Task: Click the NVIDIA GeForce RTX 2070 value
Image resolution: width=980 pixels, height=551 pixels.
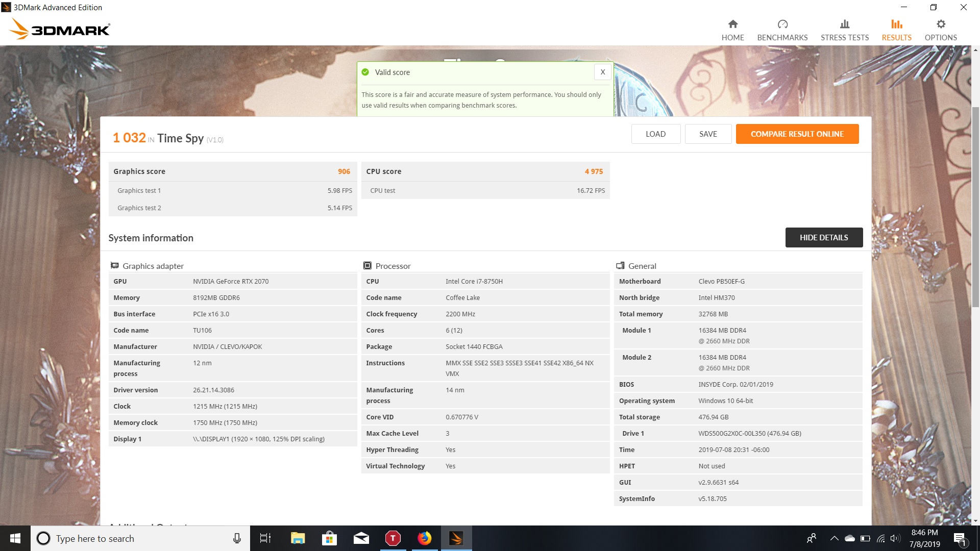Action: (231, 281)
